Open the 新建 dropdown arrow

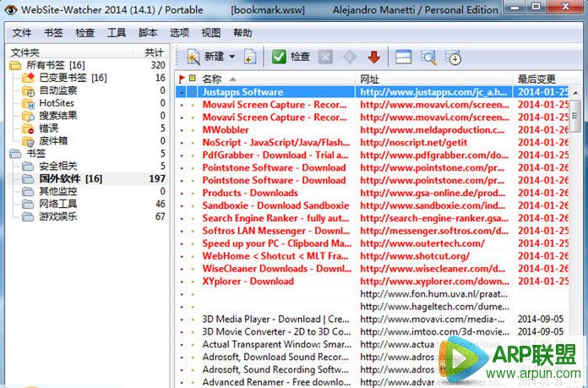tap(231, 57)
